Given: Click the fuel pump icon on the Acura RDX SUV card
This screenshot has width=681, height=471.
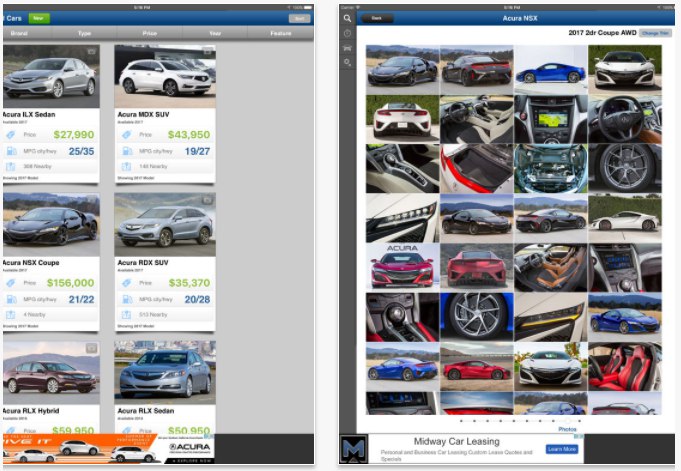Looking at the screenshot, I should coord(126,299).
